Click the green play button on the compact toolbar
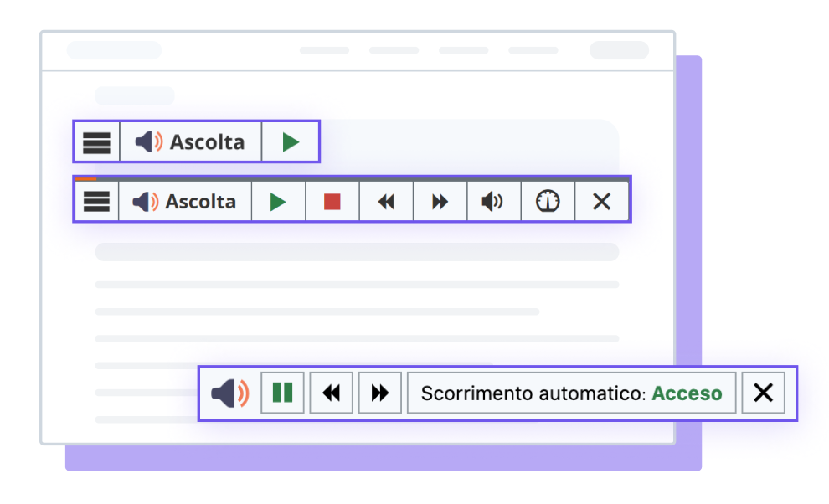 coord(291,141)
